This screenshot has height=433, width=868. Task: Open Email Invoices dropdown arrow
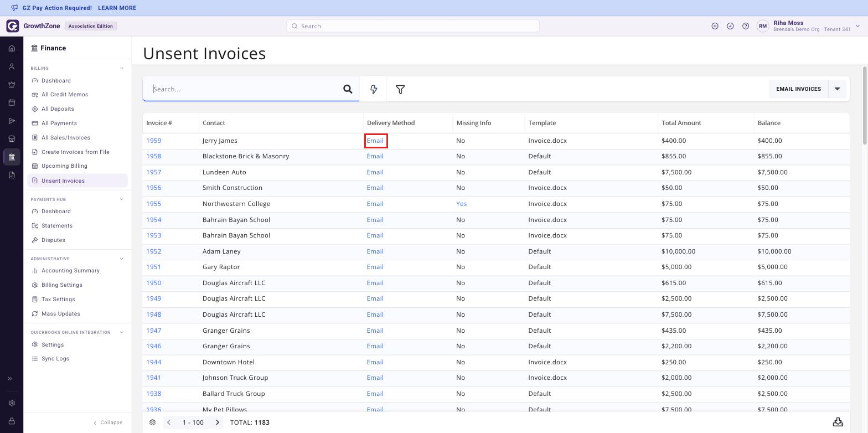click(837, 89)
